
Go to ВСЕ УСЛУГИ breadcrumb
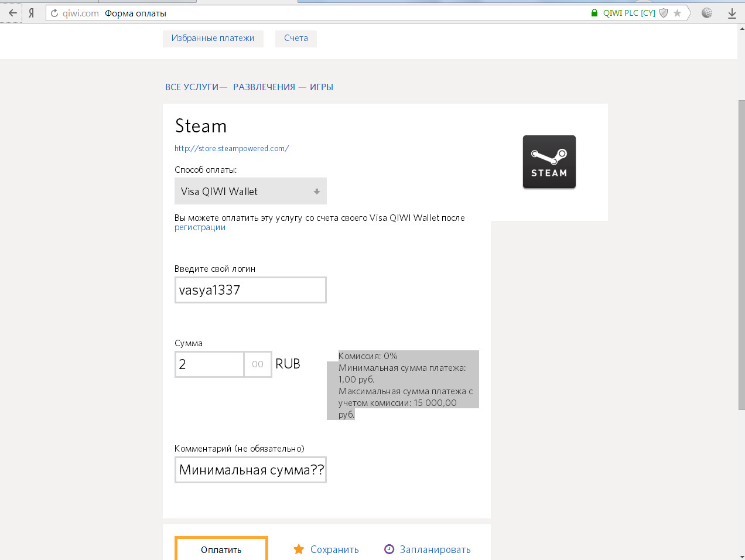(x=192, y=87)
